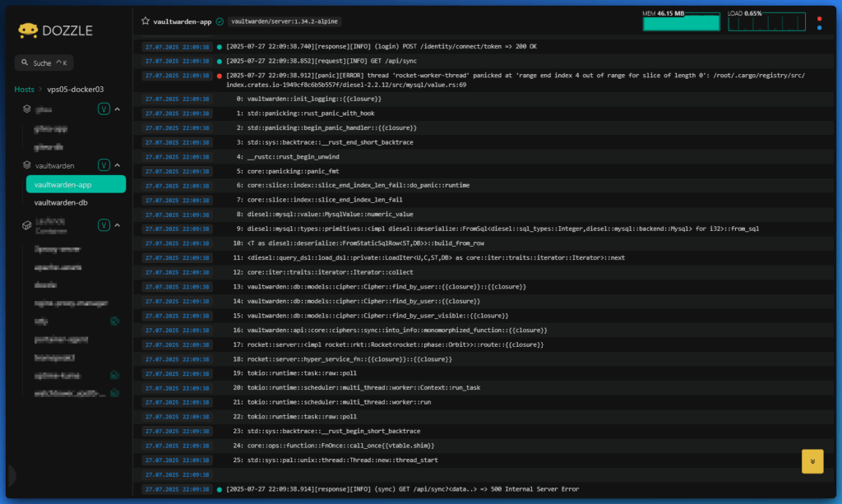842x504 pixels.
Task: Select frame 24 FnOnce::call_once line
Action: tap(334, 446)
